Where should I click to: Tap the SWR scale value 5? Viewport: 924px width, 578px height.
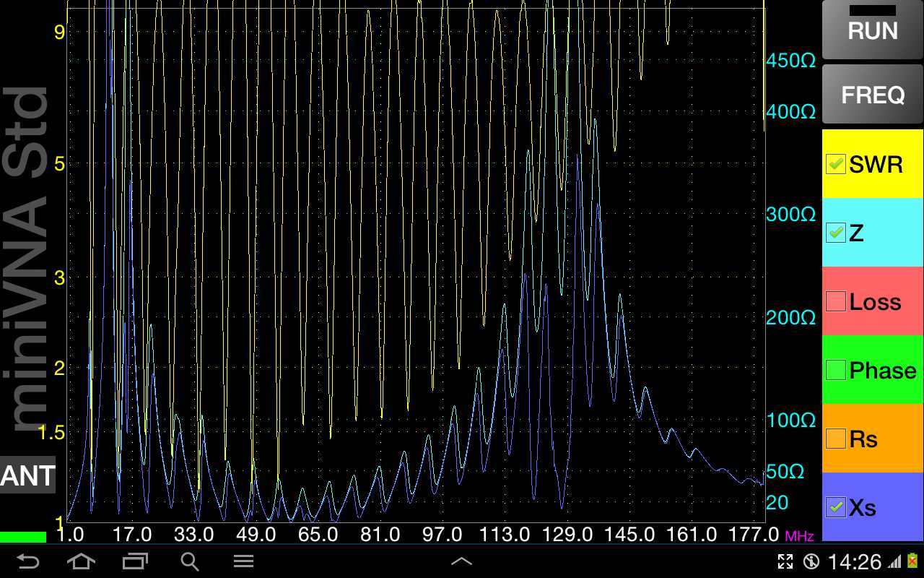[59, 163]
